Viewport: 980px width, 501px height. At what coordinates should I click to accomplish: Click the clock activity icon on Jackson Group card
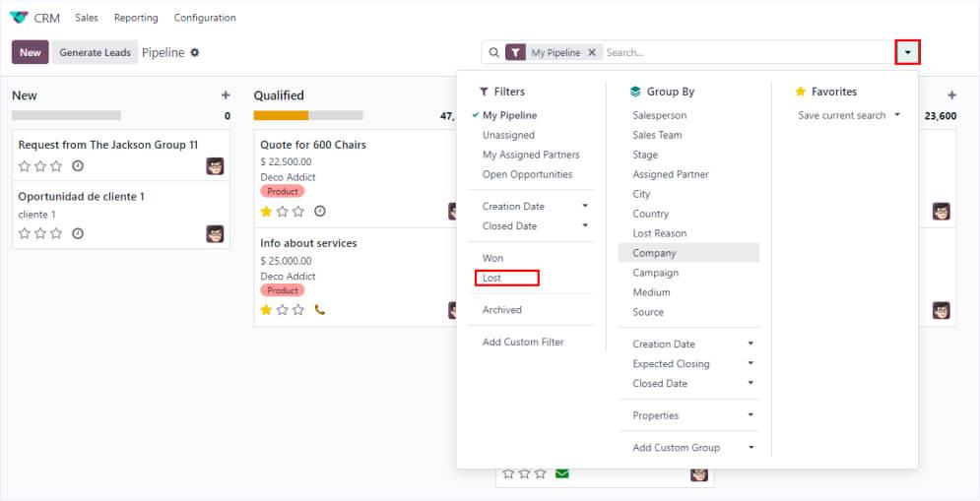(78, 166)
